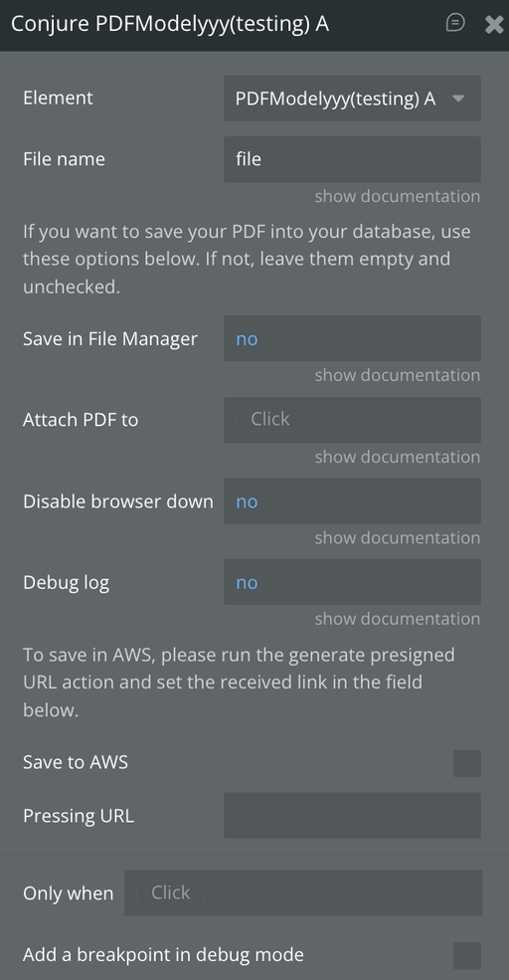Image resolution: width=509 pixels, height=980 pixels.
Task: Select the PDFModelyyy(testing) A element field
Action: pos(352,98)
